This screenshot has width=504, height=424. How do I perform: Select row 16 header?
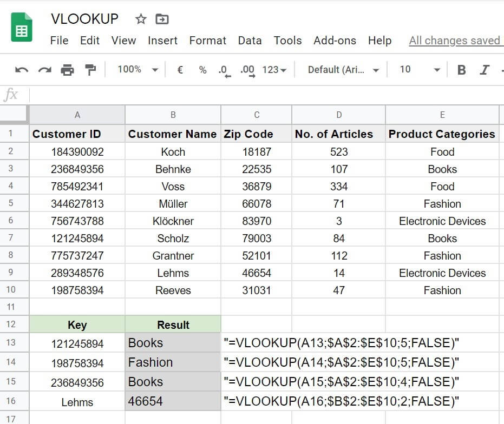(14, 401)
